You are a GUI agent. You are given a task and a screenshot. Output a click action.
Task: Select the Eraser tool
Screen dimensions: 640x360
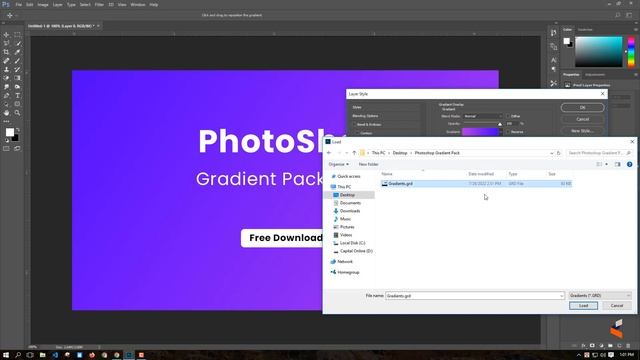(6, 78)
